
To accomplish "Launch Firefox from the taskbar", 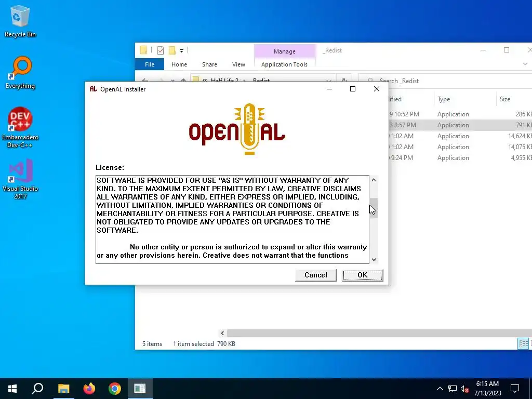I will pos(89,389).
